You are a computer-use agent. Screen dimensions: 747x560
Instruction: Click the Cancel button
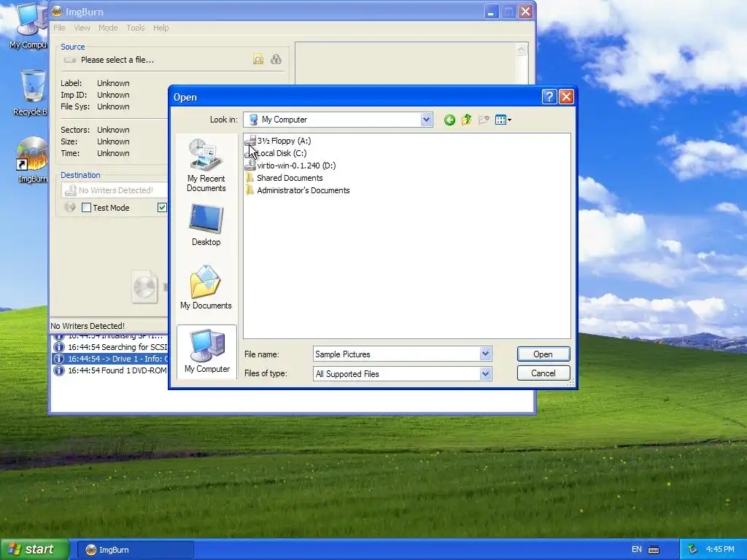click(543, 373)
